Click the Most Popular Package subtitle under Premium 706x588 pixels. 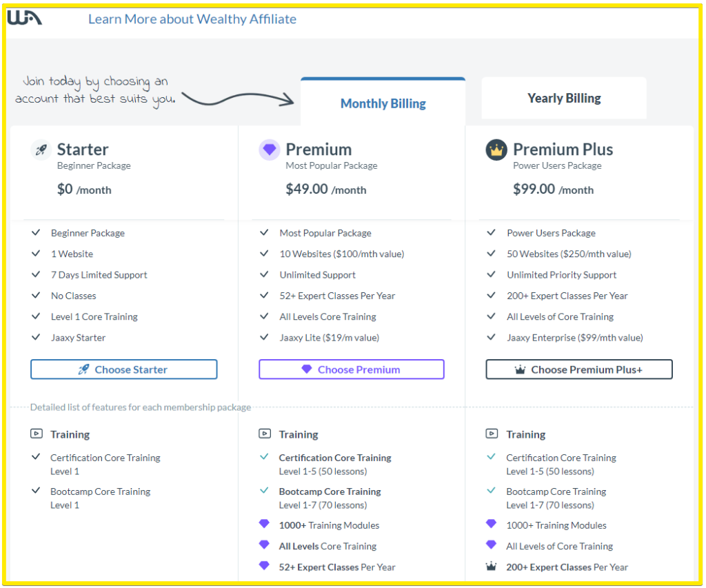pos(332,165)
